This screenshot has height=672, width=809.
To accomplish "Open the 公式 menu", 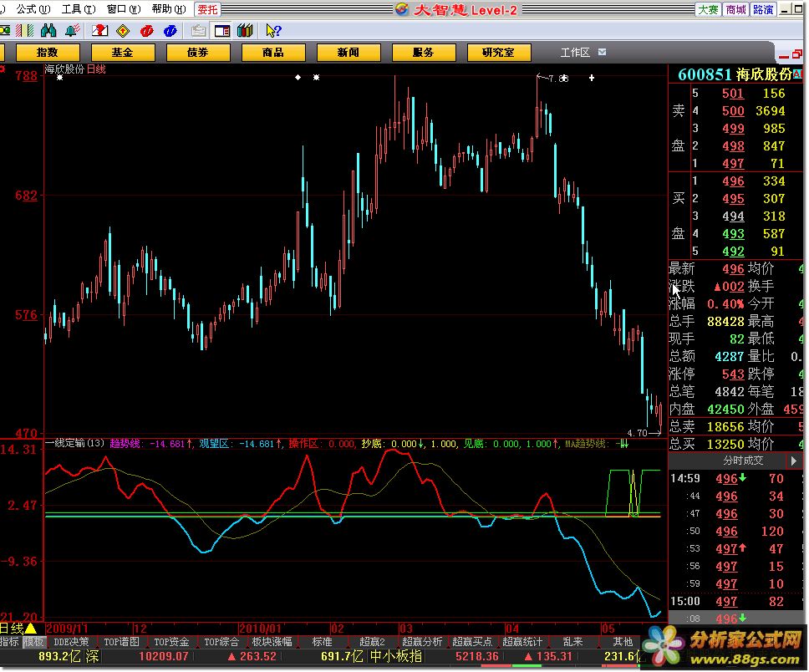I will click(x=33, y=9).
